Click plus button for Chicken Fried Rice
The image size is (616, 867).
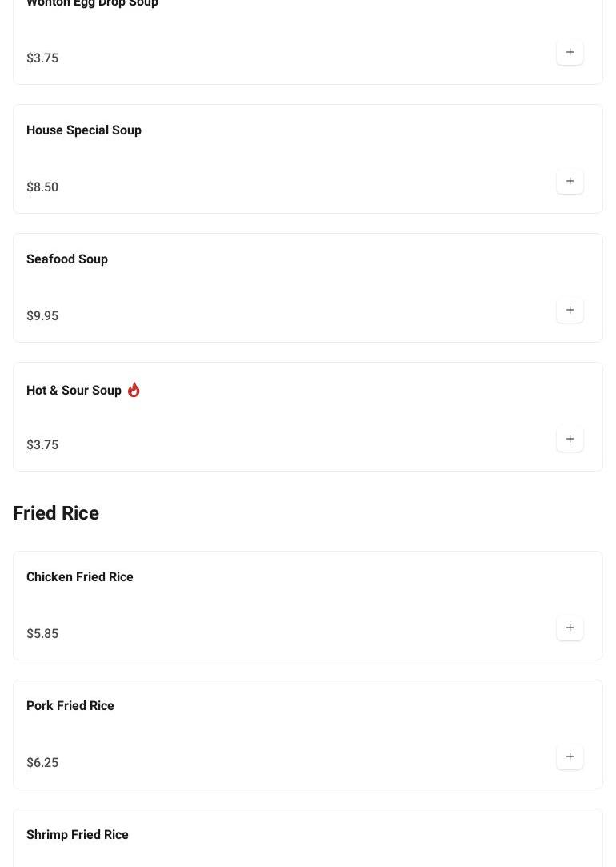(570, 628)
